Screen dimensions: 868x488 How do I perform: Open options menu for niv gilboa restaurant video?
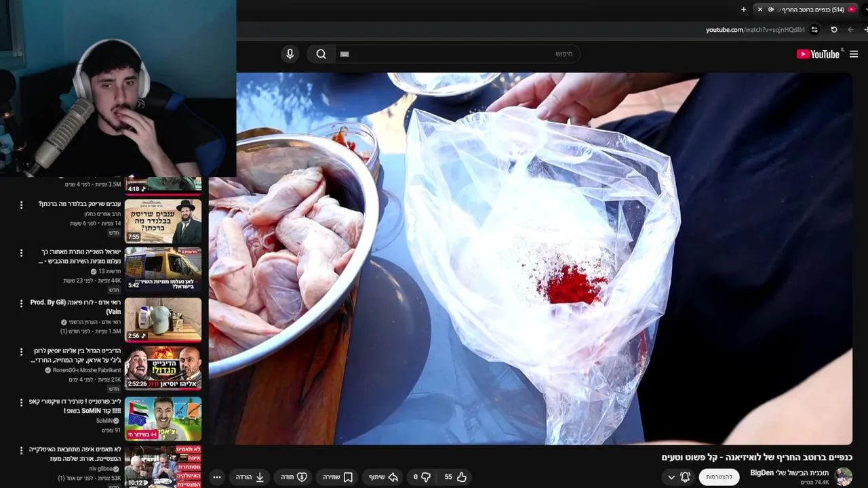21,450
